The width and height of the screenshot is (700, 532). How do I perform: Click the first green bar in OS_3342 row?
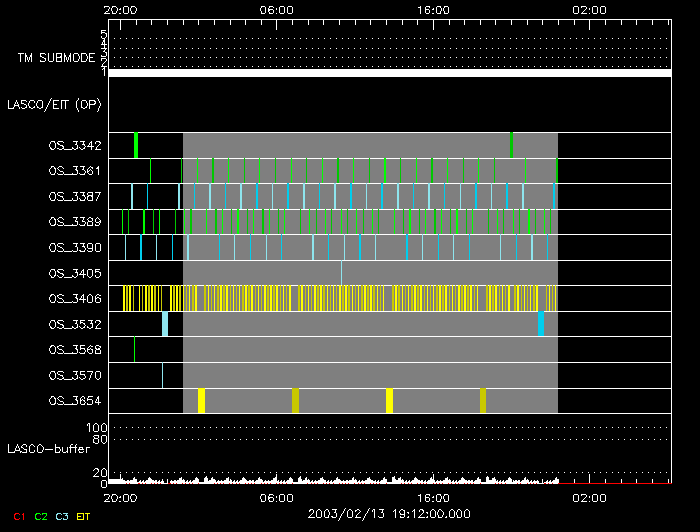point(136,145)
